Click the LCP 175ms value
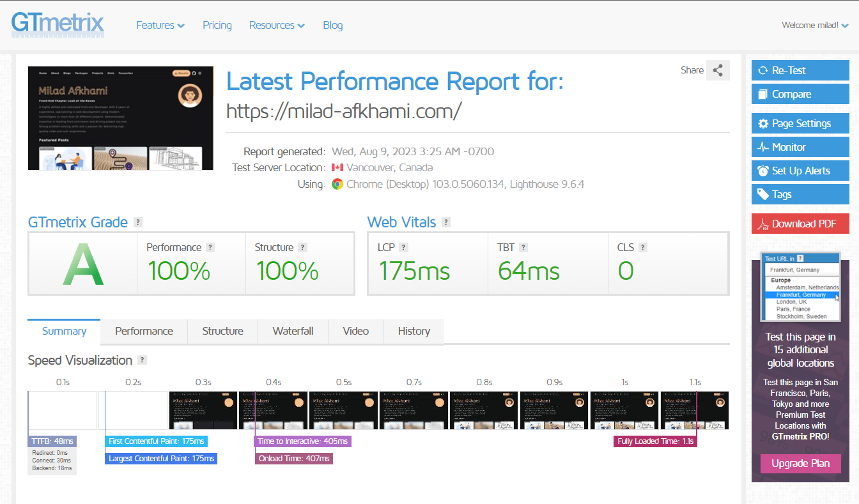Image resolution: width=859 pixels, height=504 pixels. (414, 271)
